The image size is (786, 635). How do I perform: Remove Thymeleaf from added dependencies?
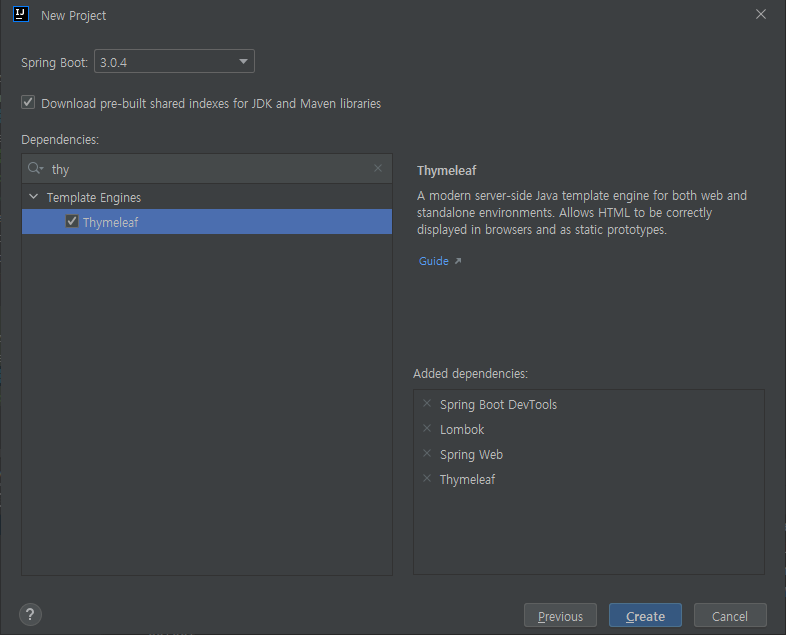[427, 479]
